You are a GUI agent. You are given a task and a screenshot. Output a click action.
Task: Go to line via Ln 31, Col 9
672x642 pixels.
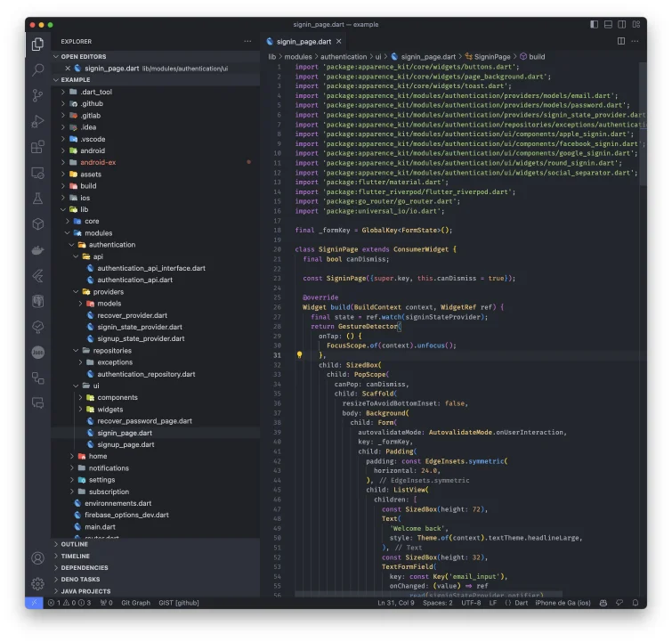tap(396, 603)
